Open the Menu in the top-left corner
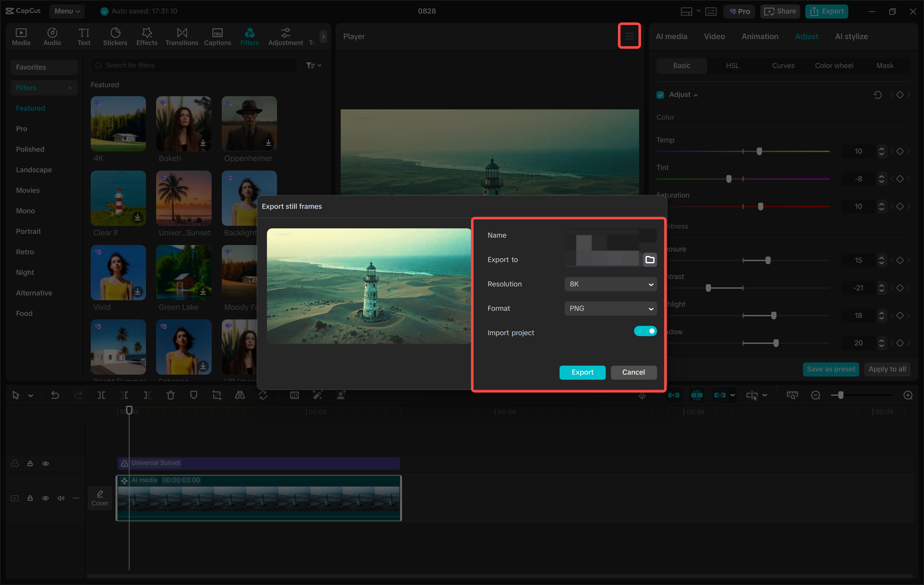 (67, 11)
